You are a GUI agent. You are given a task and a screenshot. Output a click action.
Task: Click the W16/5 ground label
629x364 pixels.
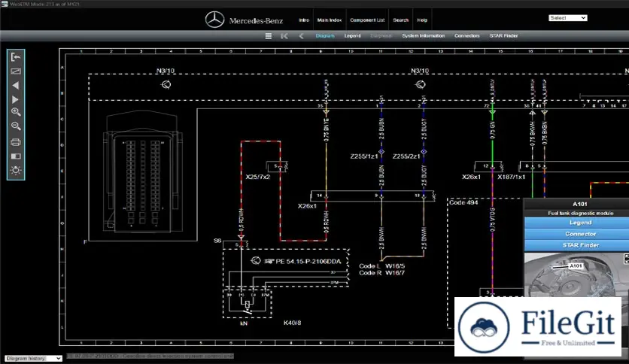395,265
